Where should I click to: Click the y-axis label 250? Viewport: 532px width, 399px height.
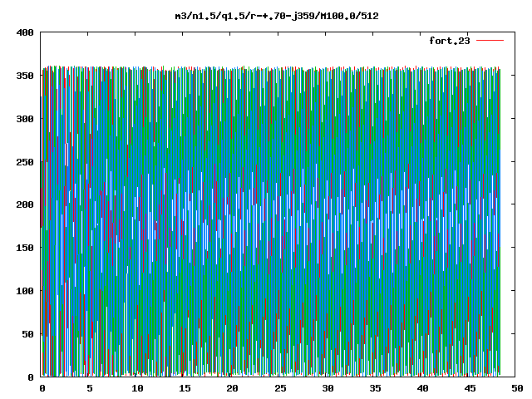[25, 162]
